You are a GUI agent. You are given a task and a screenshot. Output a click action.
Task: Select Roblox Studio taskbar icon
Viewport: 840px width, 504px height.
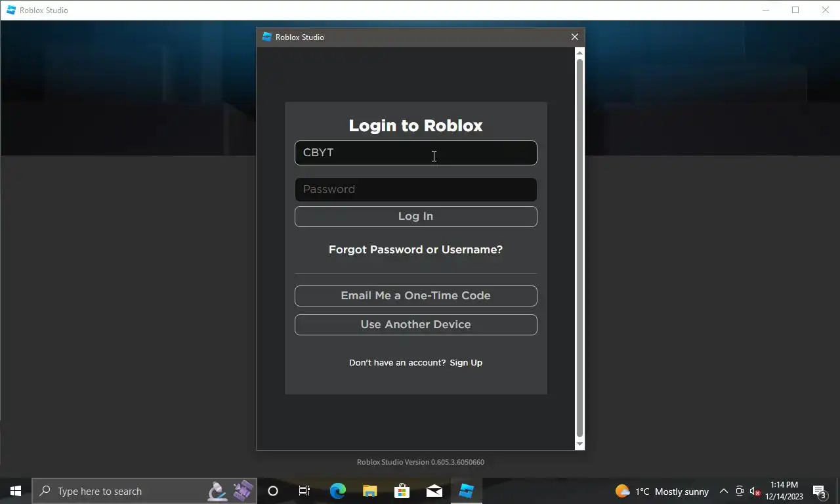tap(466, 491)
